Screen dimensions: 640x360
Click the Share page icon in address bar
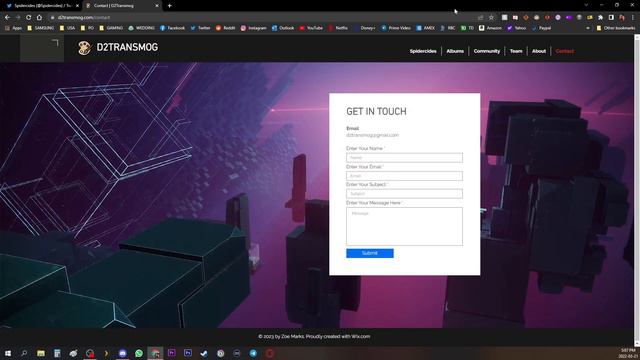[480, 18]
